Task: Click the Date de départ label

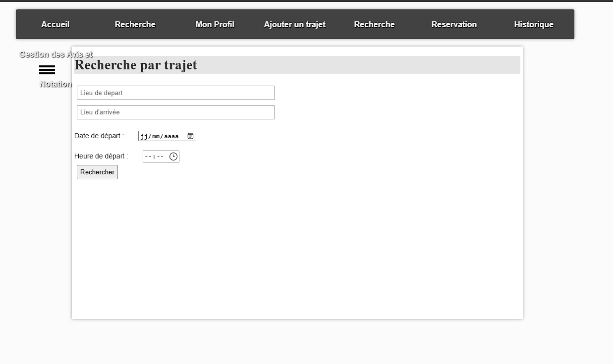Action: point(99,136)
